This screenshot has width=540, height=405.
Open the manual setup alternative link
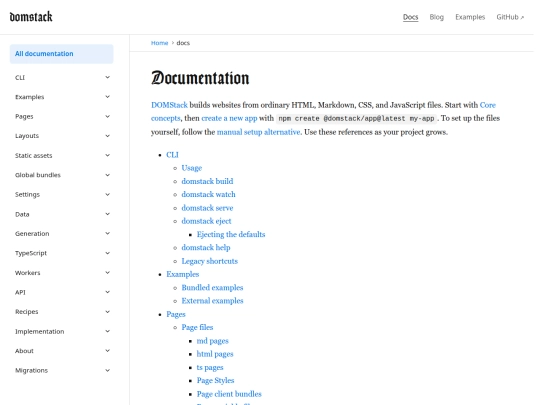click(258, 132)
